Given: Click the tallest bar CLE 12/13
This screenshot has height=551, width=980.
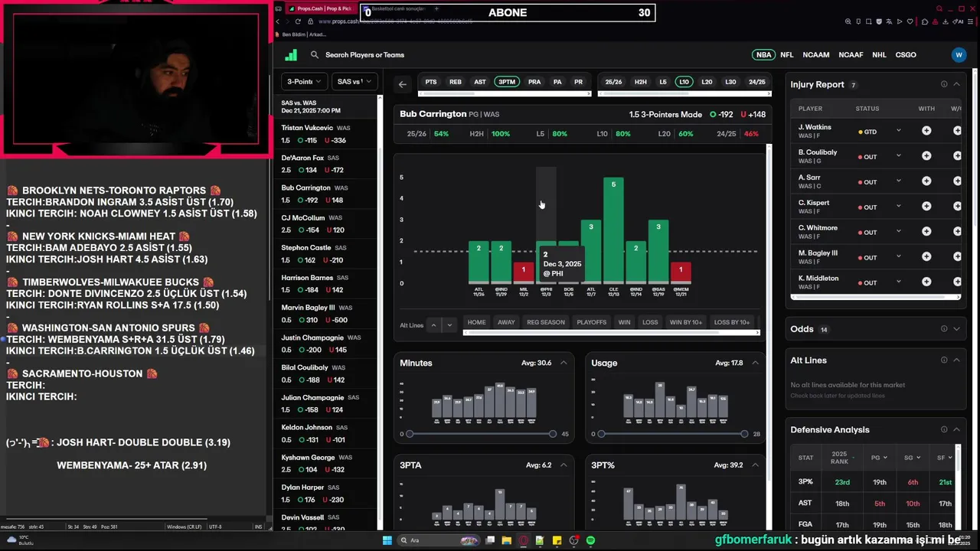Looking at the screenshot, I should coord(613,231).
